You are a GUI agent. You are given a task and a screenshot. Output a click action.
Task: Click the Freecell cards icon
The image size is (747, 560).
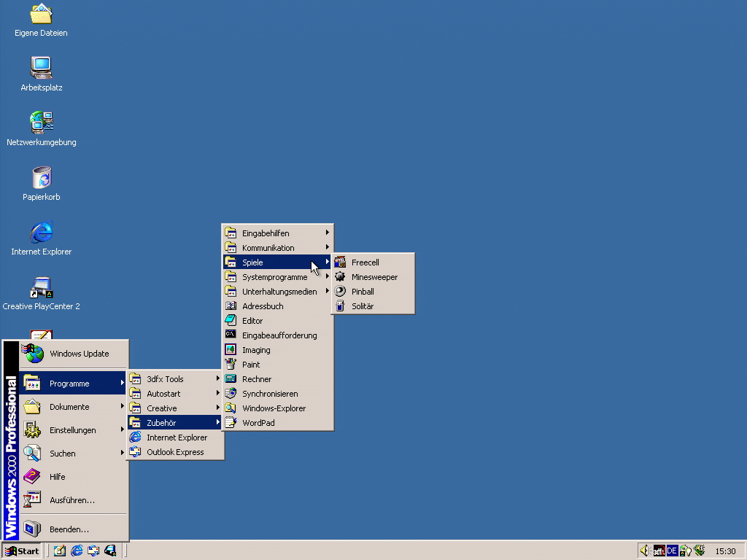[340, 262]
